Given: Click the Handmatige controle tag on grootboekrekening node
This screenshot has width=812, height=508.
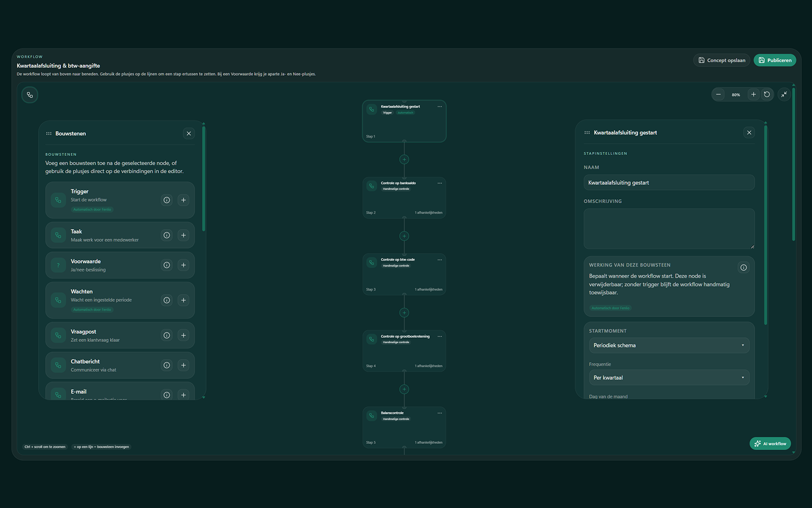Looking at the screenshot, I should (x=396, y=342).
